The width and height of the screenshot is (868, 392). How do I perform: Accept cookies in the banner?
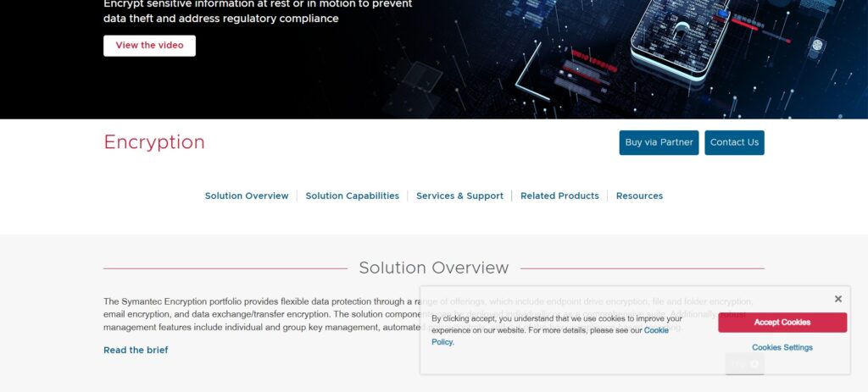[782, 323]
